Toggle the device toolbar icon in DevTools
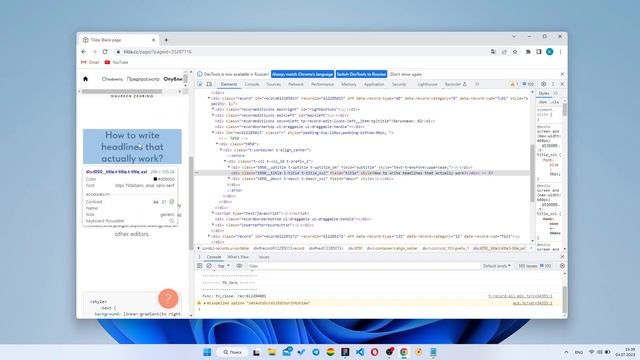Screen dimensions: 640x360 (x=209, y=84)
